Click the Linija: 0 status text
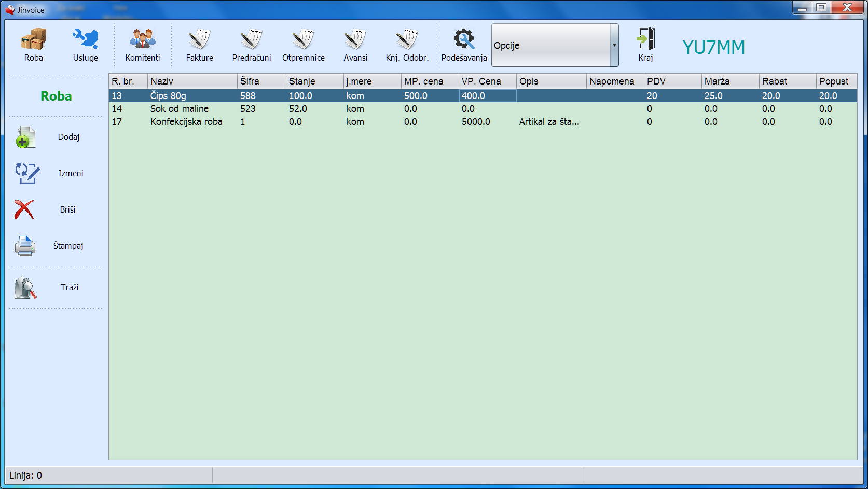 coord(25,476)
